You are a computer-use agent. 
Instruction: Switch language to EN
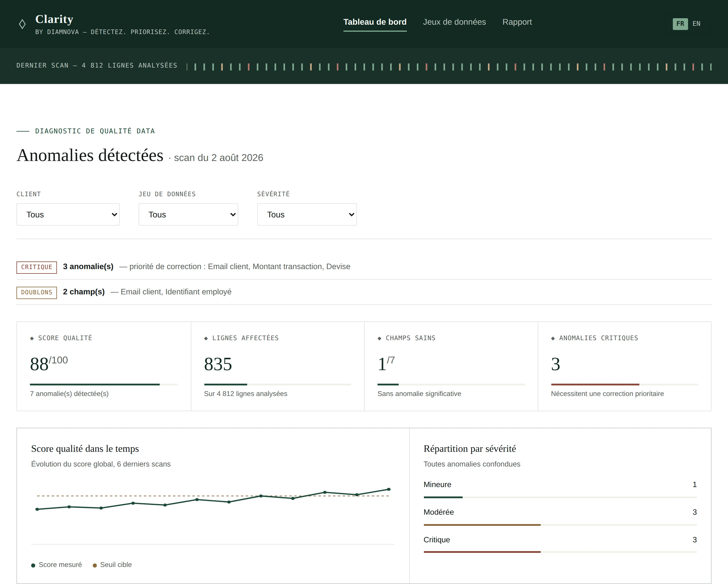coord(696,24)
